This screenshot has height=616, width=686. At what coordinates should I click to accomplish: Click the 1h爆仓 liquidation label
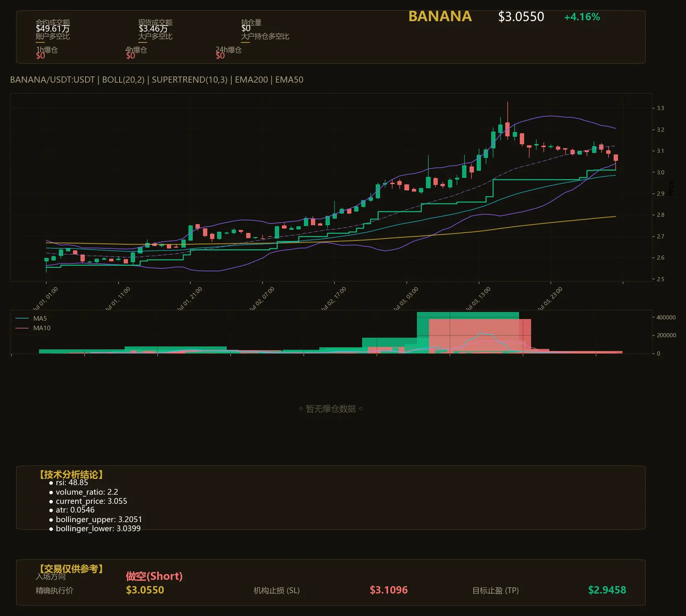click(x=47, y=50)
